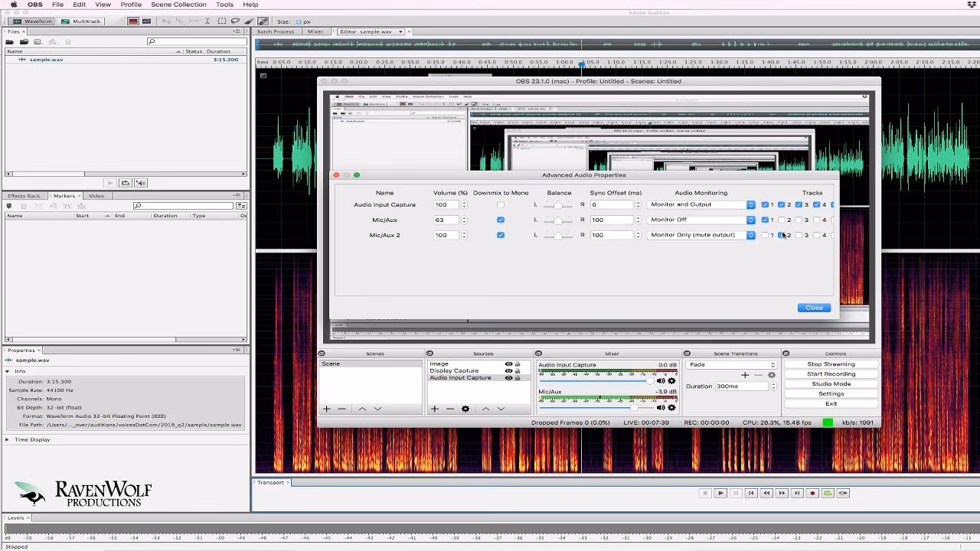Toggle Downmix to Mono for Audio Input Capture
Screen dimensions: 980x551
tap(501, 205)
